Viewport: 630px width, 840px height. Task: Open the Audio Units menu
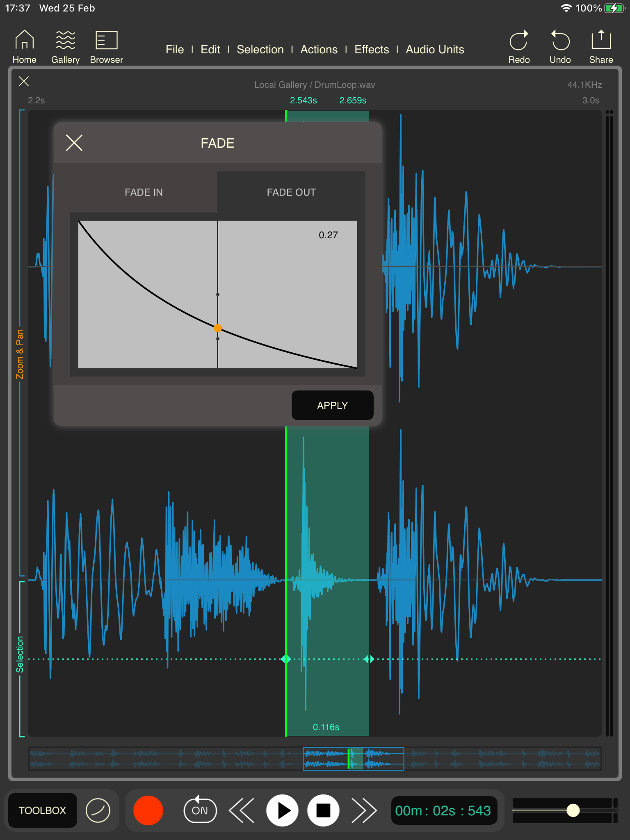point(435,50)
